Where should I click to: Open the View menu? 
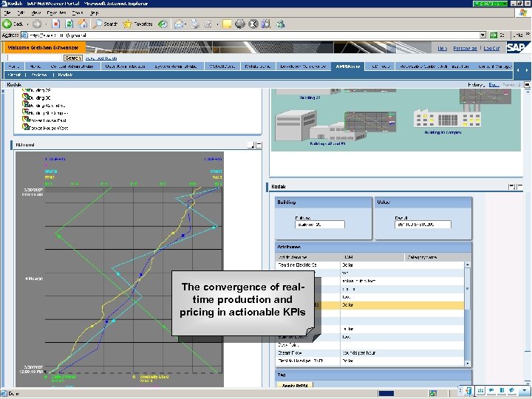pyautogui.click(x=35, y=13)
